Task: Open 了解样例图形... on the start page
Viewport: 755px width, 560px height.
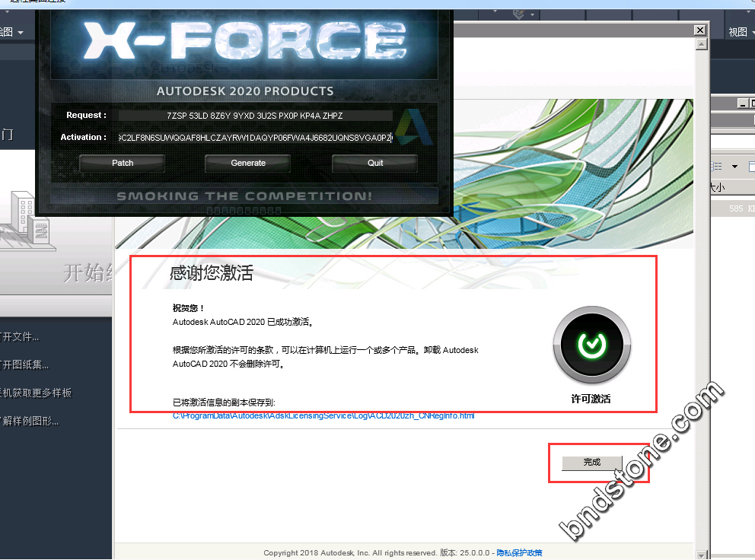Action: point(30,421)
